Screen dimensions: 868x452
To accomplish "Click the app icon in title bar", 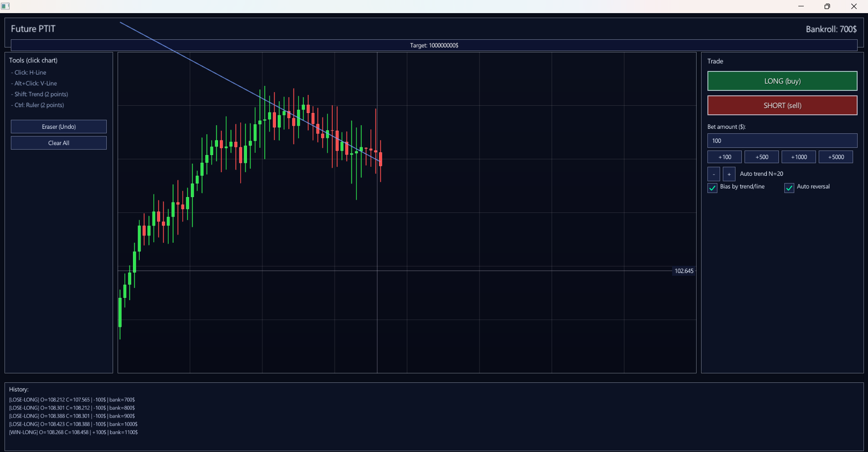I will [5, 6].
